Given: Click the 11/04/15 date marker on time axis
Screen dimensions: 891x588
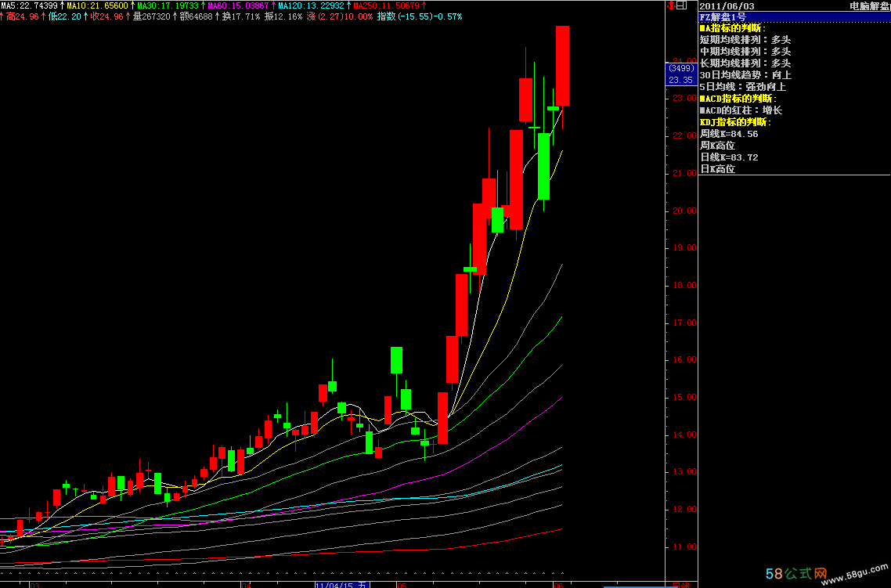Looking at the screenshot, I should (x=342, y=585).
